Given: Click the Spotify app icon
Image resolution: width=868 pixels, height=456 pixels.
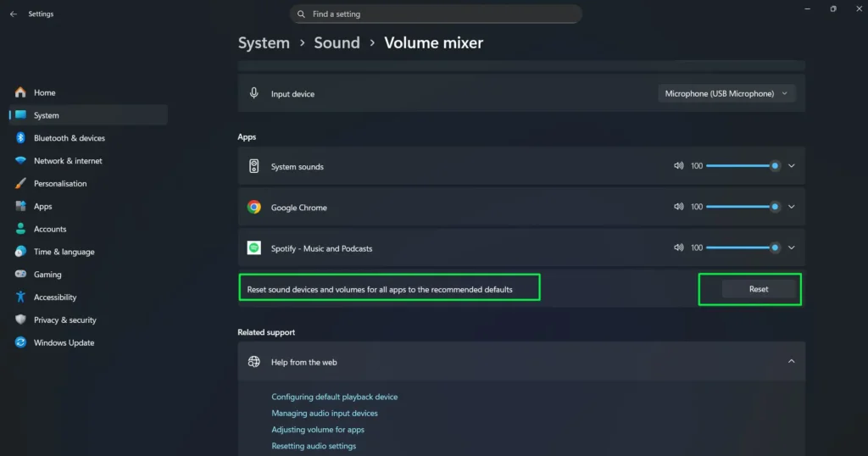Looking at the screenshot, I should coord(254,248).
